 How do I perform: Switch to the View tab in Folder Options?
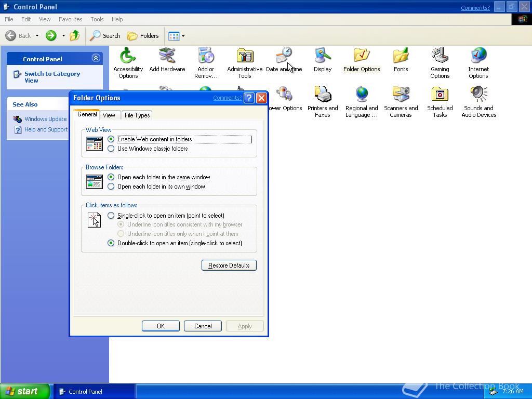pyautogui.click(x=109, y=115)
